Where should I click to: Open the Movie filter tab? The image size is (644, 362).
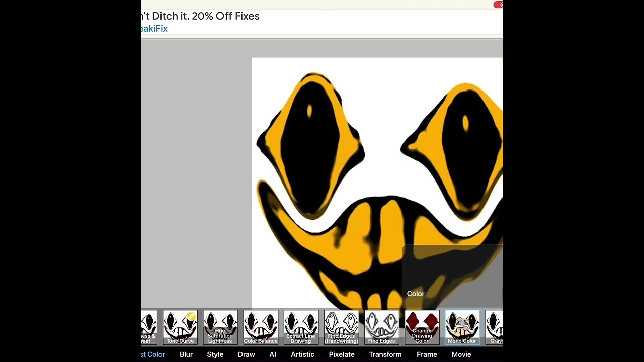tap(461, 354)
